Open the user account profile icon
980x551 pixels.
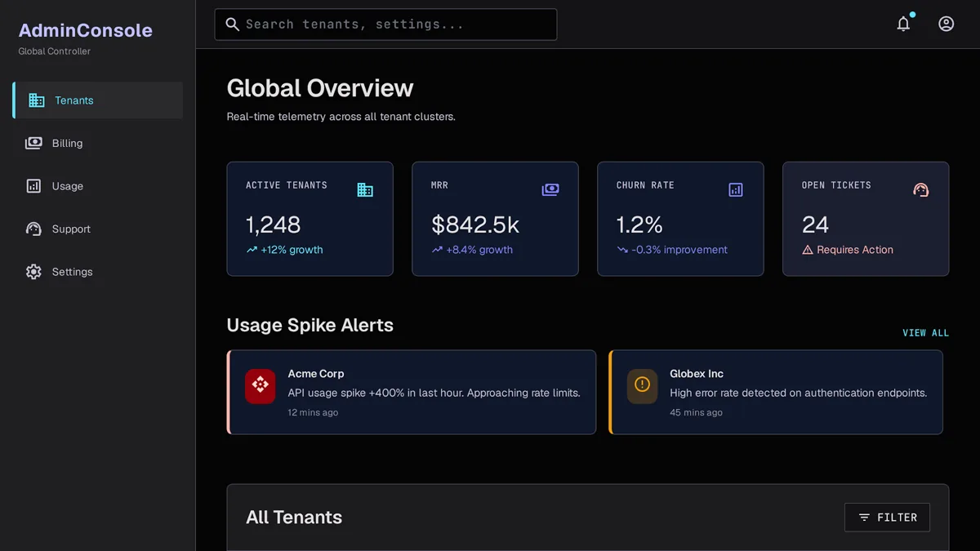[x=946, y=24]
